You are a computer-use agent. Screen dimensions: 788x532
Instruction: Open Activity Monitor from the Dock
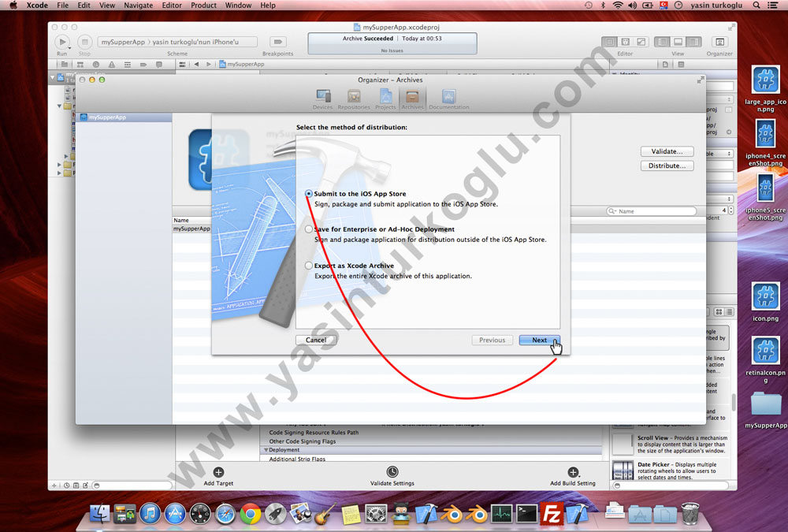coord(501,514)
